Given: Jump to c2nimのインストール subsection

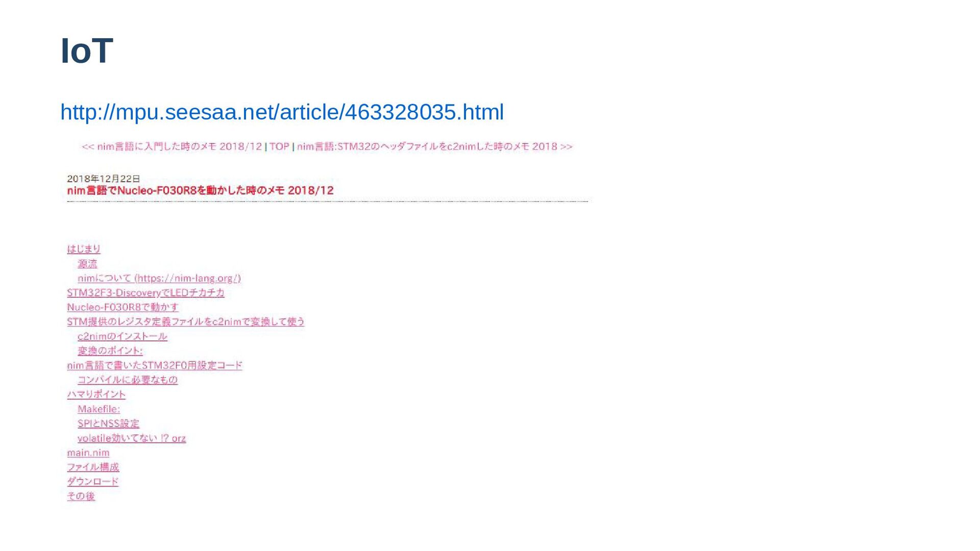Looking at the screenshot, I should point(122,336).
